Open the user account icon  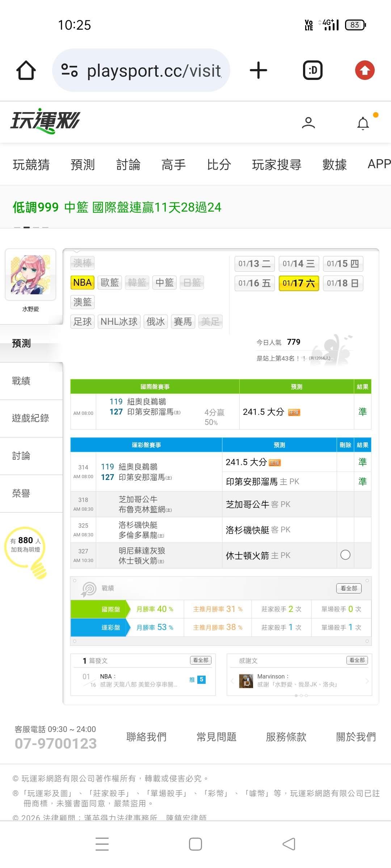(308, 123)
